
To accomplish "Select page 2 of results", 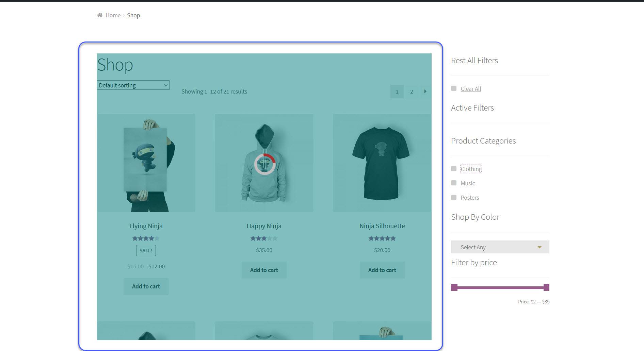I will (x=412, y=91).
